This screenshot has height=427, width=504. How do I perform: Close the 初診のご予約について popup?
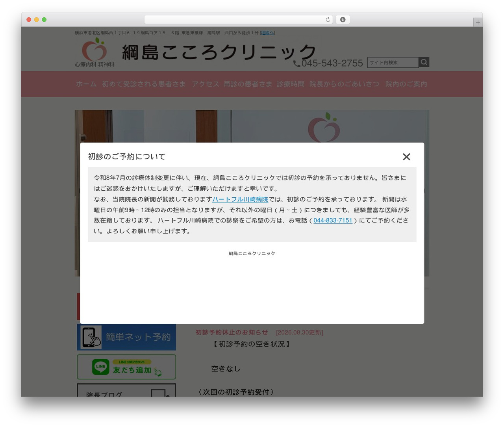point(406,157)
